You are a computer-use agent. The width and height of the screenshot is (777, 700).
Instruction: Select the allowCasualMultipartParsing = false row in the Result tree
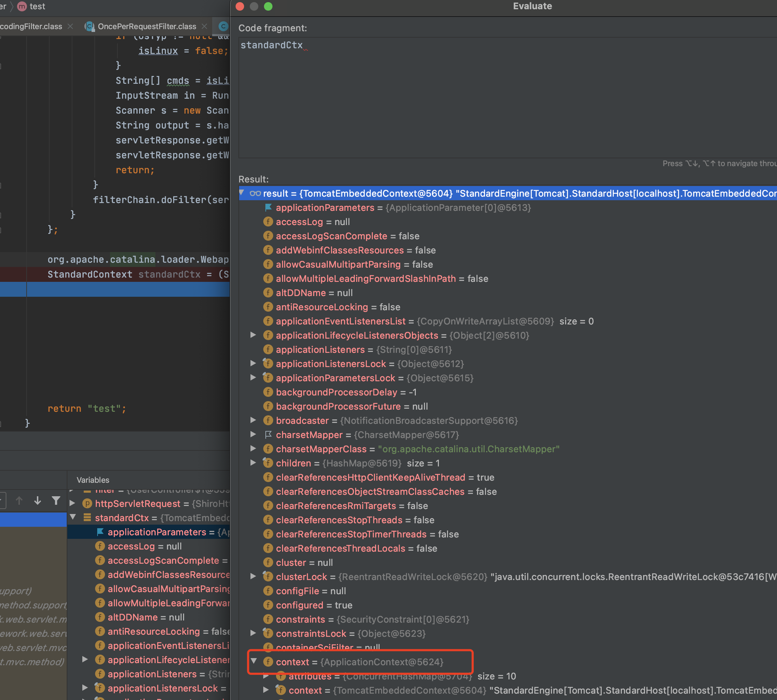(507, 264)
